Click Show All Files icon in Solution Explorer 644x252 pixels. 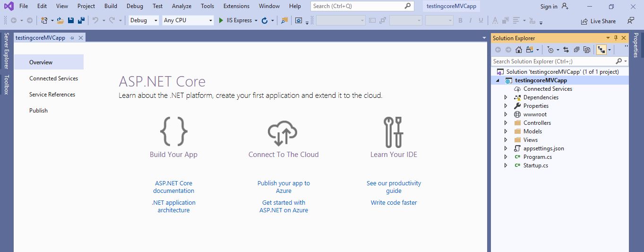(587, 50)
